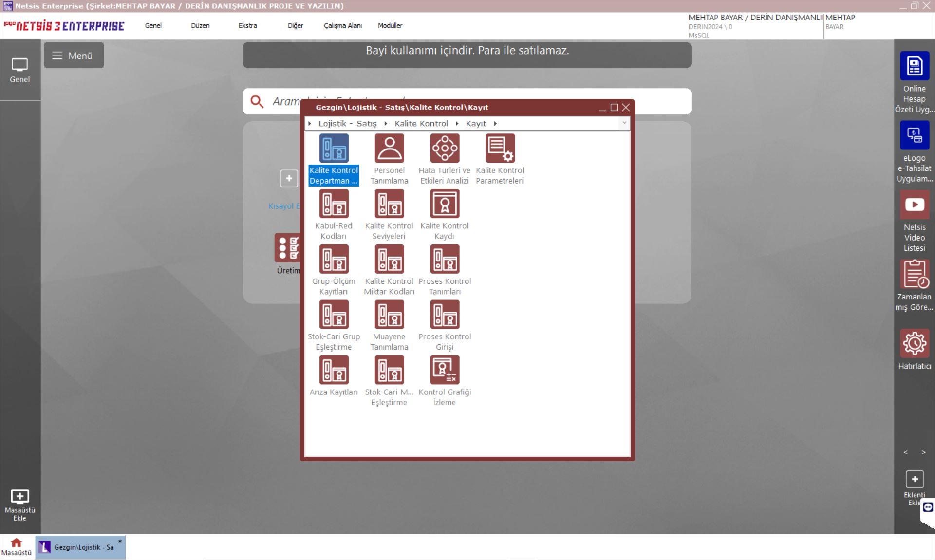Maximize the Gezgin window
The width and height of the screenshot is (935, 560).
tap(614, 107)
